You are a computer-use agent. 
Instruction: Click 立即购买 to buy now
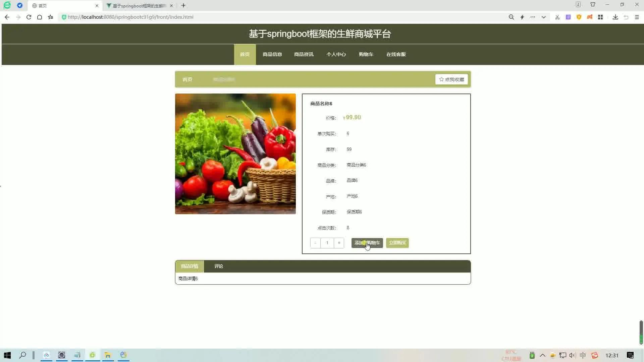click(x=397, y=243)
